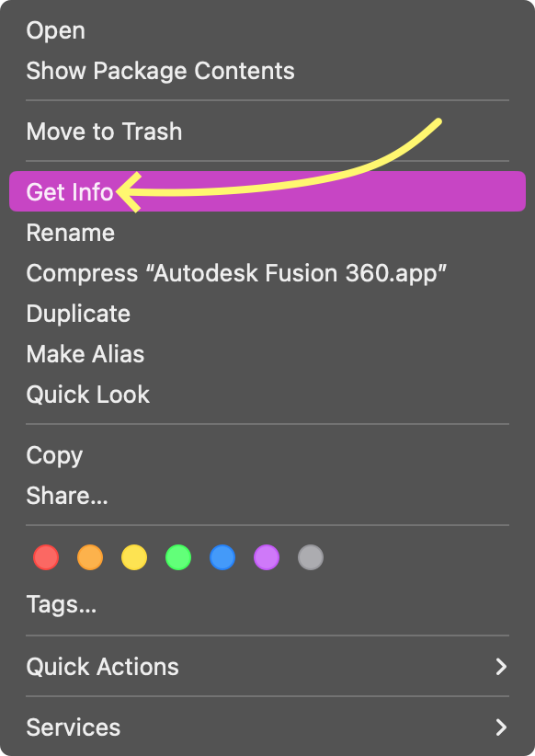Expand the Services submenu

(73, 727)
